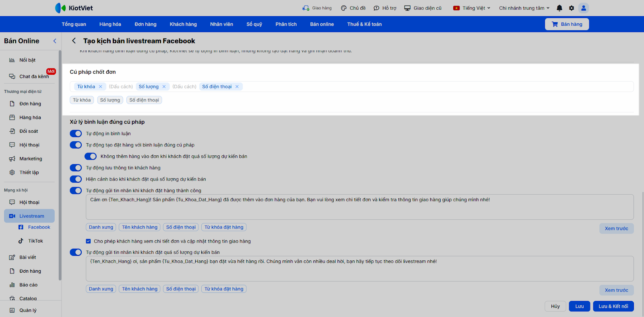Toggle Tự động in bình luận

coord(76,134)
